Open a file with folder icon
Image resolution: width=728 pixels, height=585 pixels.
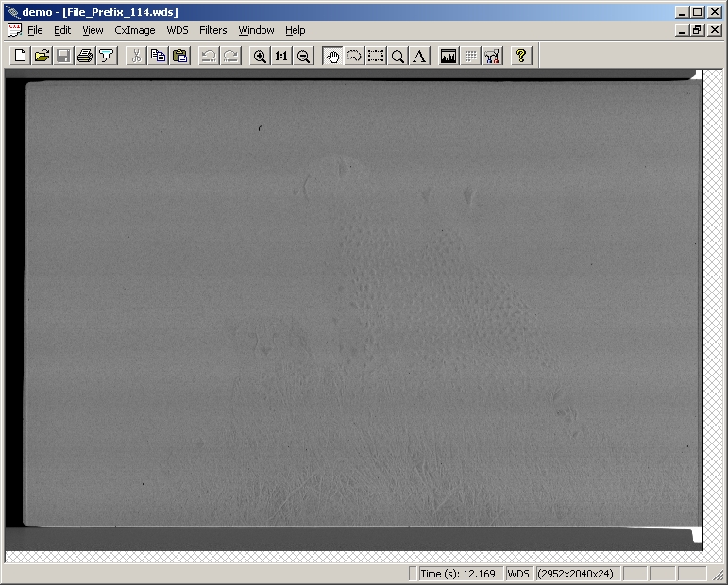pyautogui.click(x=42, y=56)
